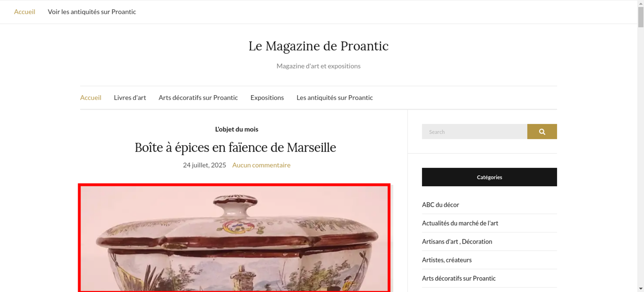Open Voir les antiquités sur Proantic

click(x=92, y=12)
